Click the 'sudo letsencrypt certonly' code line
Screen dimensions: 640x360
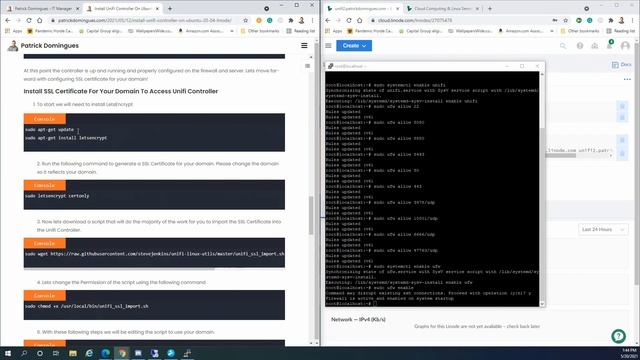click(57, 196)
